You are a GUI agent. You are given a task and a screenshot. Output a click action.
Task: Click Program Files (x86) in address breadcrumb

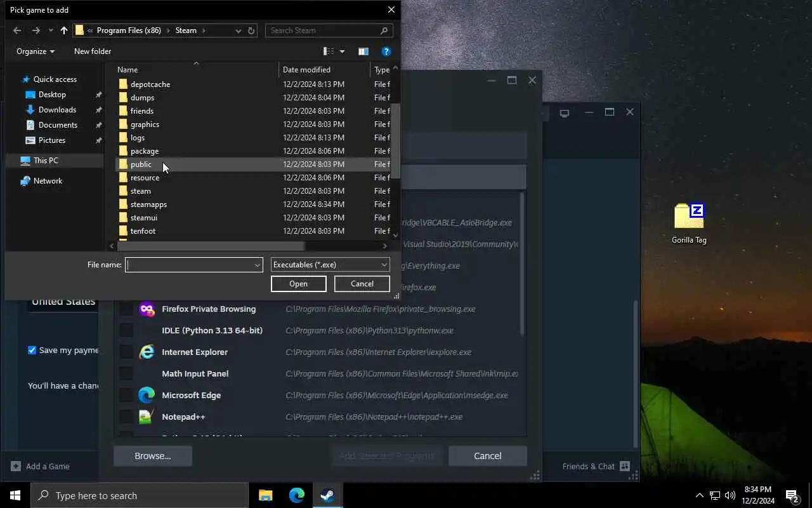[129, 30]
